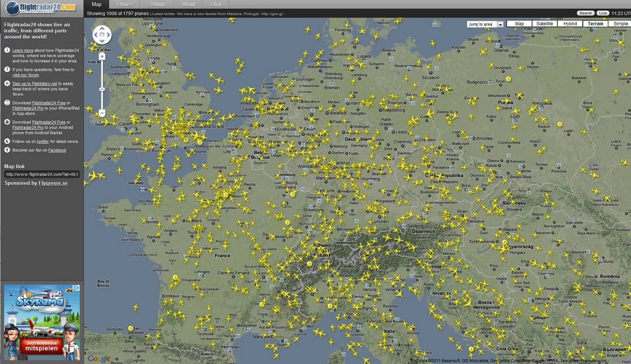Click the Latest twitter message text
This screenshot has width=631, height=364.
tap(219, 14)
